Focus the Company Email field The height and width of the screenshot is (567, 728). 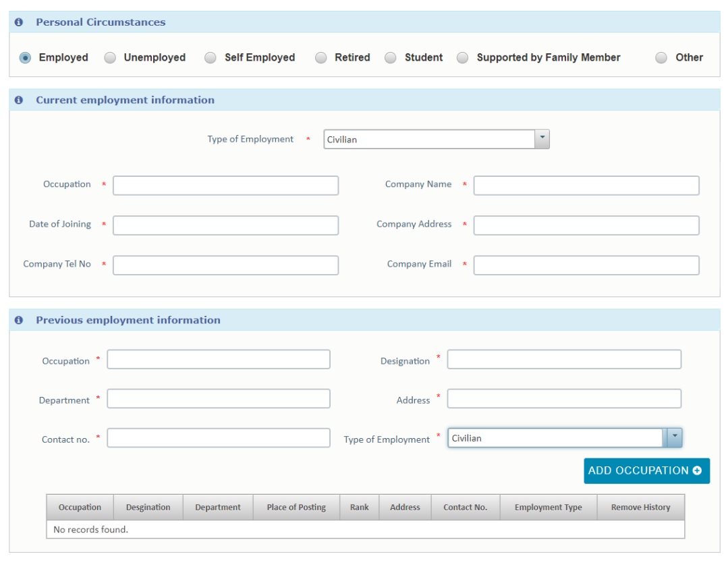pyautogui.click(x=586, y=265)
